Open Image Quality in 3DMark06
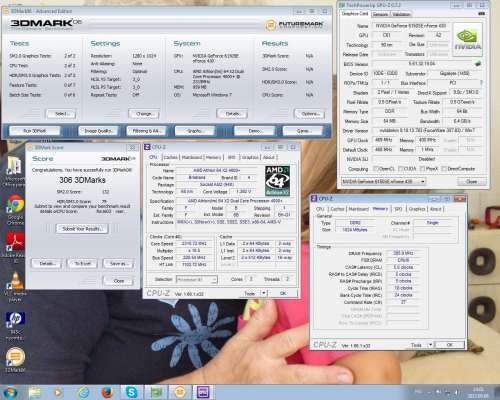The width and height of the screenshot is (500, 400). [99, 131]
